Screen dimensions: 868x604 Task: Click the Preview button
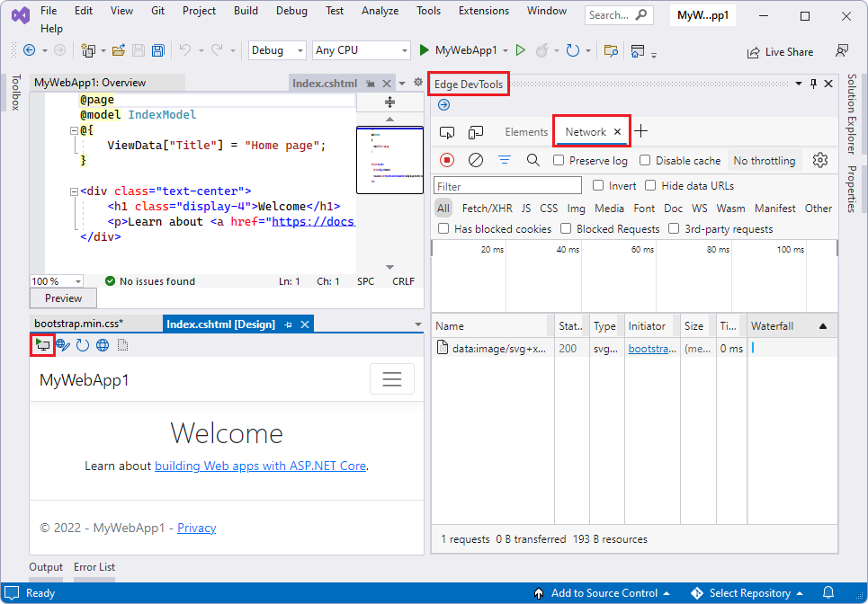coord(63,298)
